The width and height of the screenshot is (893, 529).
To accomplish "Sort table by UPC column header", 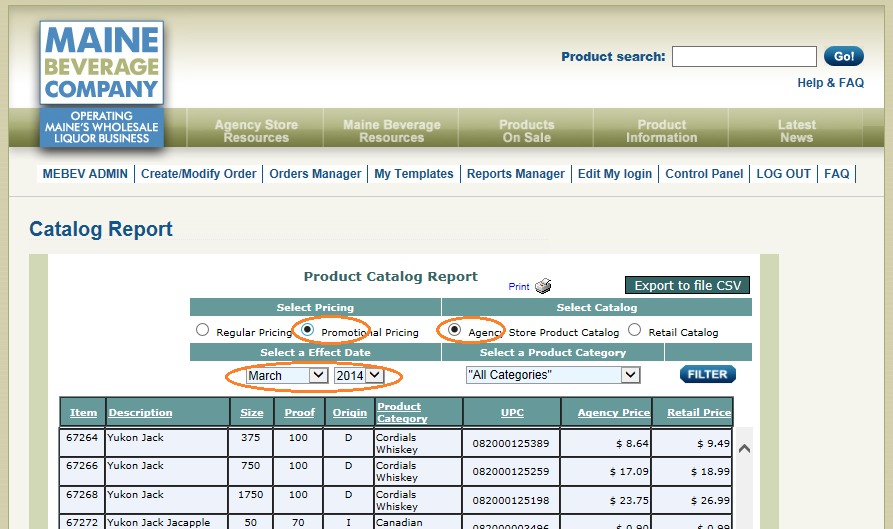I will pyautogui.click(x=512, y=413).
